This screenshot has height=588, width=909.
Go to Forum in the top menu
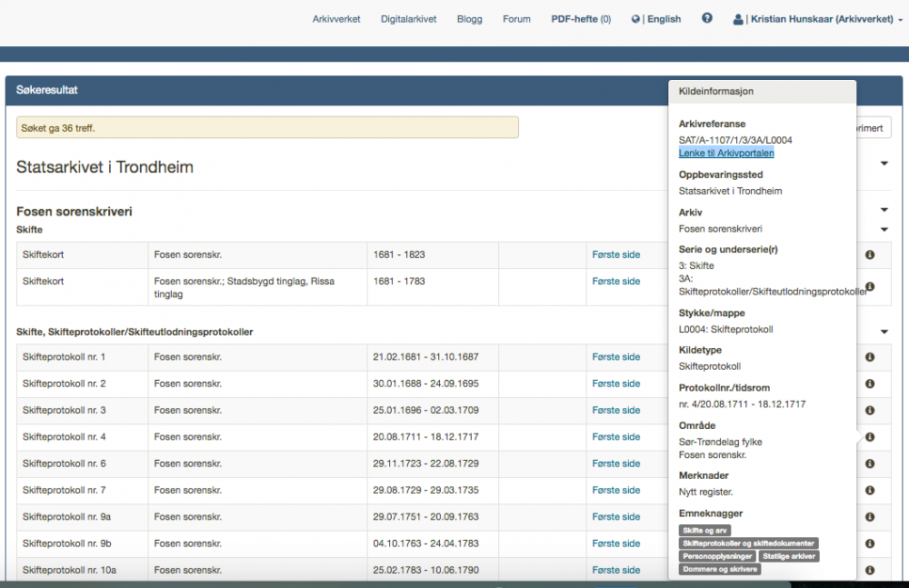(516, 19)
